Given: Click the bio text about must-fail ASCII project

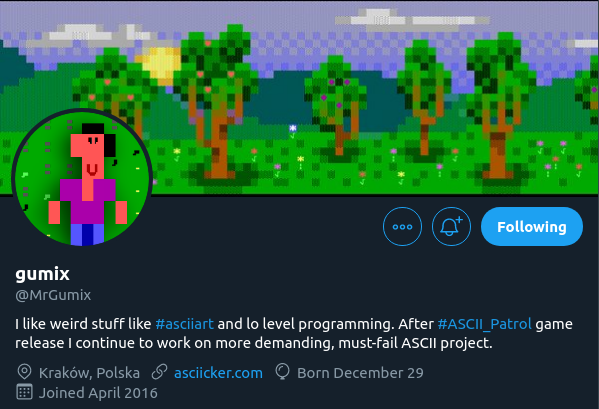Looking at the screenshot, I should point(294,333).
